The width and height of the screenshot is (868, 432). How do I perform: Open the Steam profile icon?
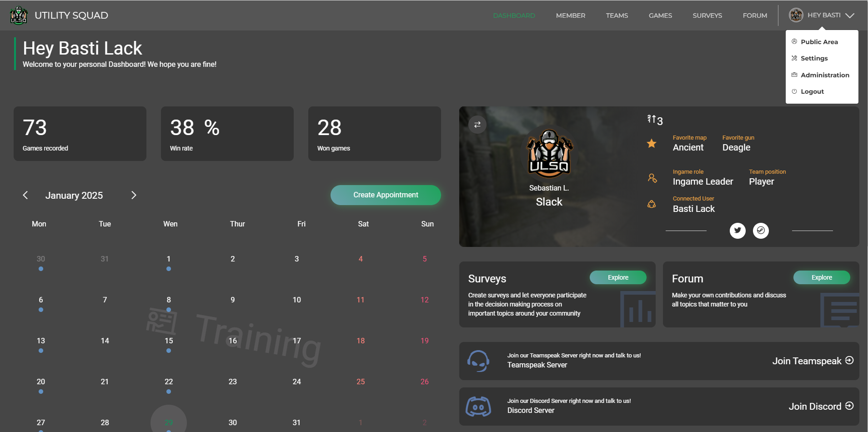pos(761,231)
